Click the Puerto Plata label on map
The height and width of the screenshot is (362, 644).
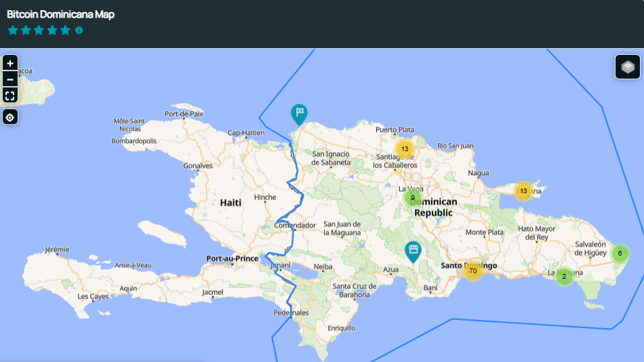coord(395,129)
